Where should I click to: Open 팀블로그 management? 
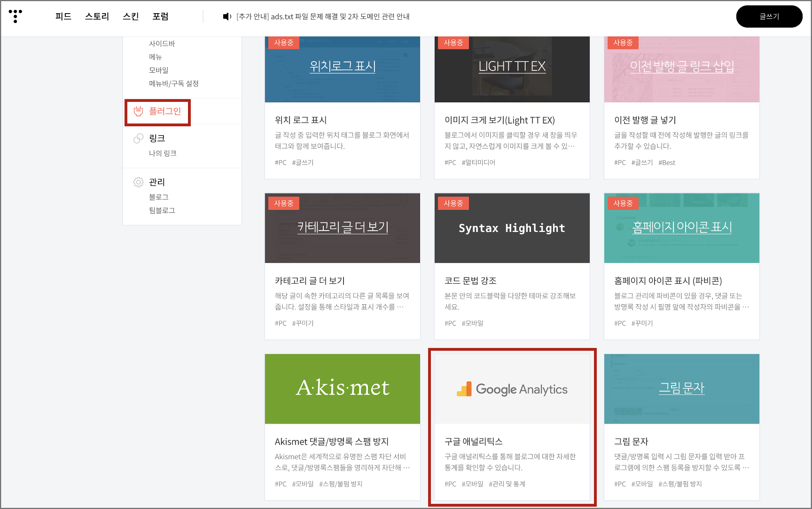click(x=162, y=210)
